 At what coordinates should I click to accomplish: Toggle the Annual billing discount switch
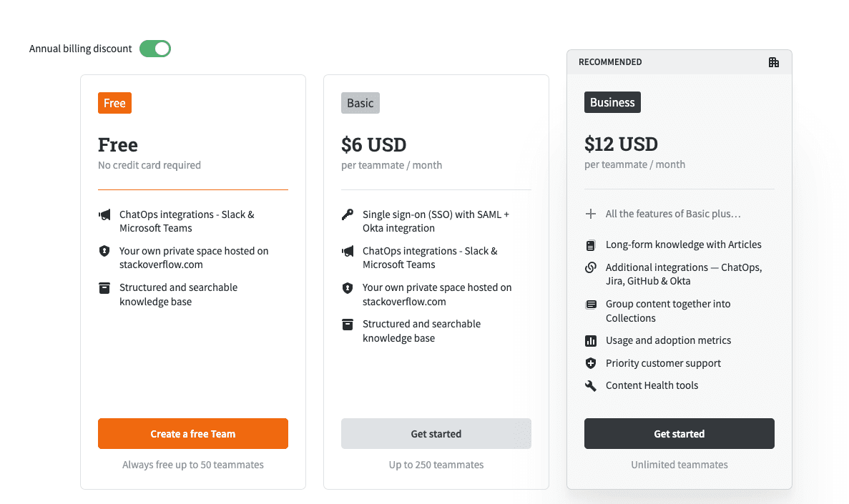pyautogui.click(x=155, y=49)
